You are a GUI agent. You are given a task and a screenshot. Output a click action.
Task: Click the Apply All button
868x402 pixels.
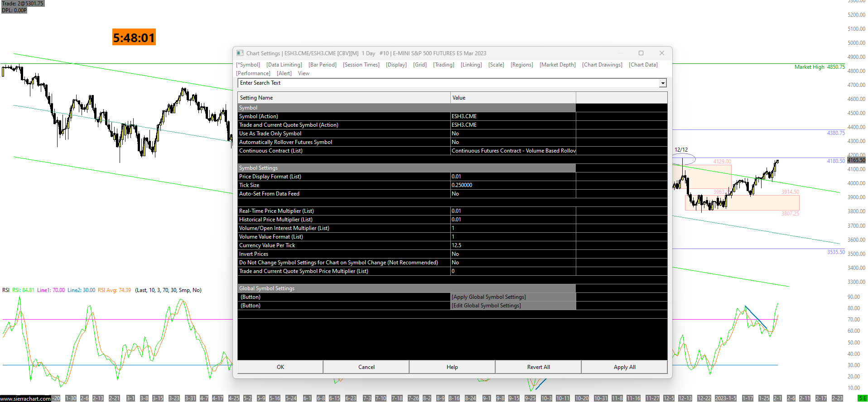tap(624, 367)
